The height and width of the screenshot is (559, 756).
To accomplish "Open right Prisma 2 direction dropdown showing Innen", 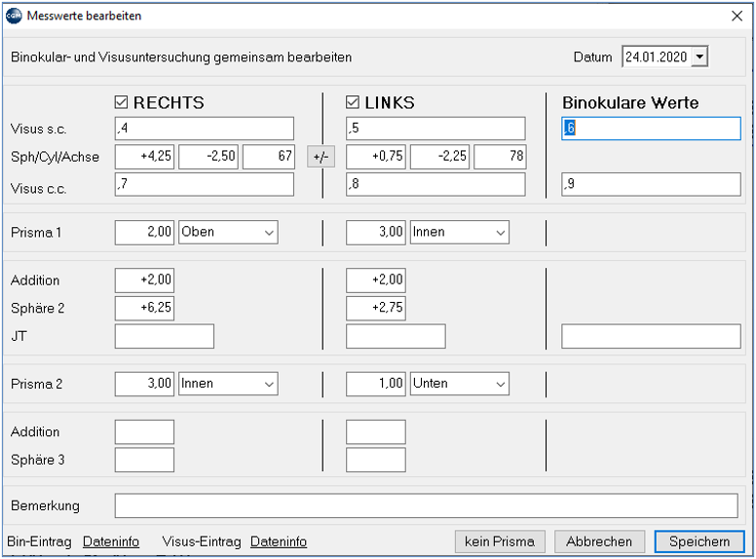I will pyautogui.click(x=228, y=384).
